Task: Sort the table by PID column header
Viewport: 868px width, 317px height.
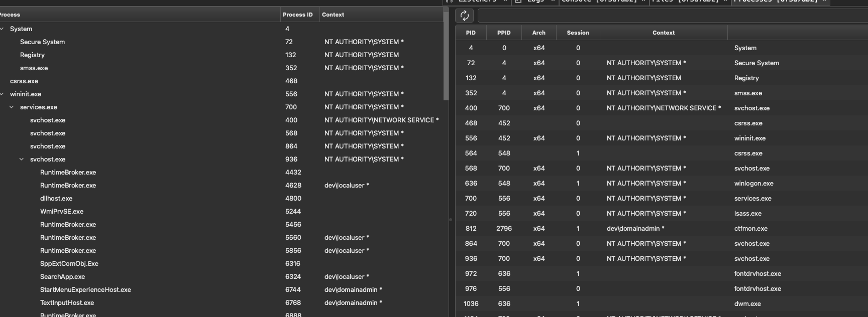Action: click(471, 33)
